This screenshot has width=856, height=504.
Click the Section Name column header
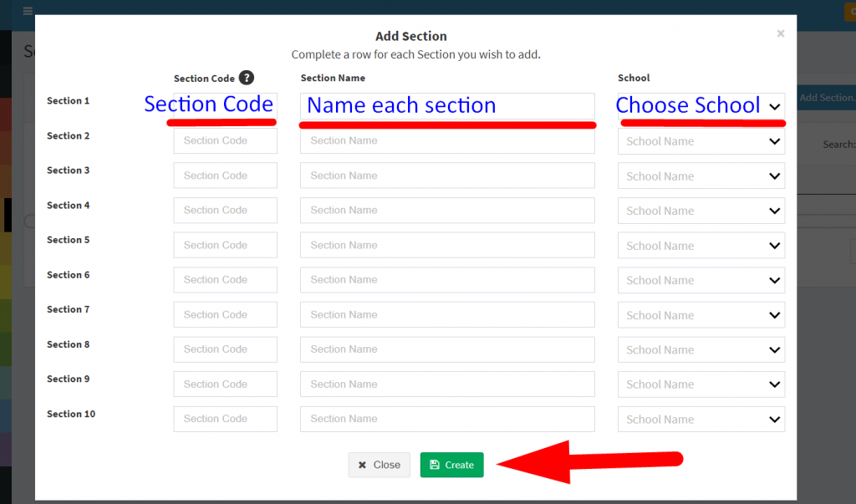point(333,78)
